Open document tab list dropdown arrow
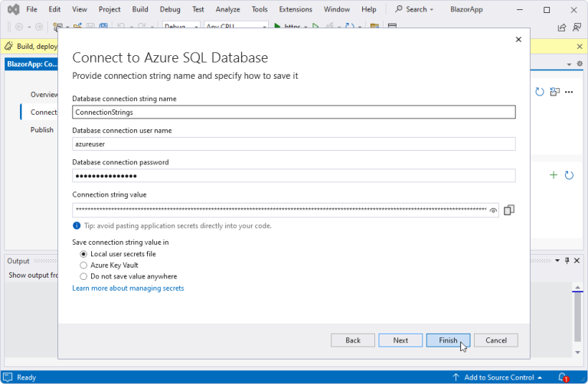588x384 pixels. 569,64
